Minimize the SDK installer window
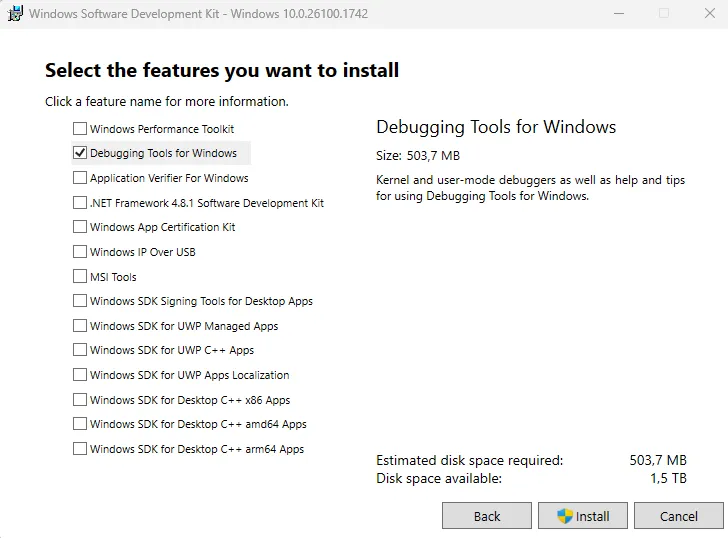Viewport: 728px width, 538px height. [619, 13]
